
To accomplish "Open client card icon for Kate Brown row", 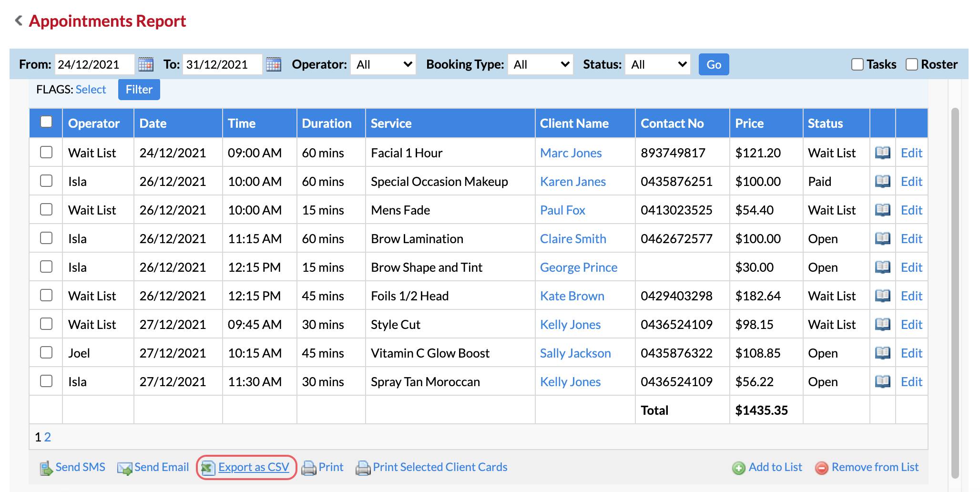I will click(x=883, y=296).
